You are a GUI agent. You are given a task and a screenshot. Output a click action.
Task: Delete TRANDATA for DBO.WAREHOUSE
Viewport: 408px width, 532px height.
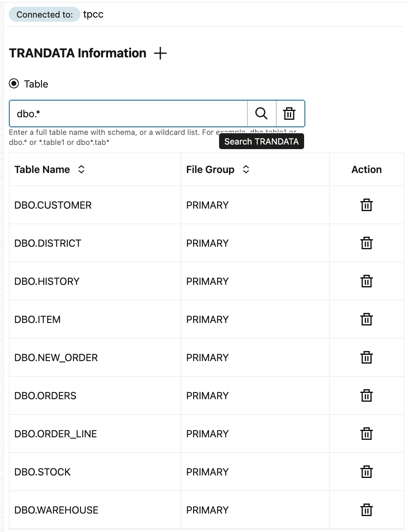click(x=367, y=510)
